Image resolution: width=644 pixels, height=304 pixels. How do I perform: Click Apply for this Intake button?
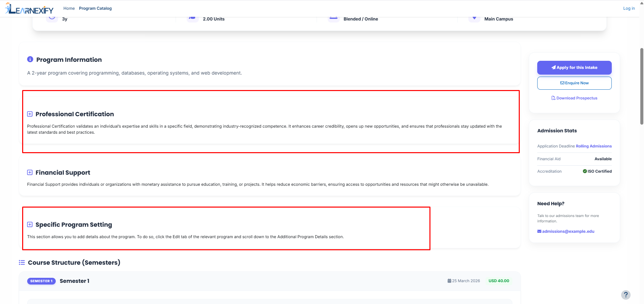[574, 68]
